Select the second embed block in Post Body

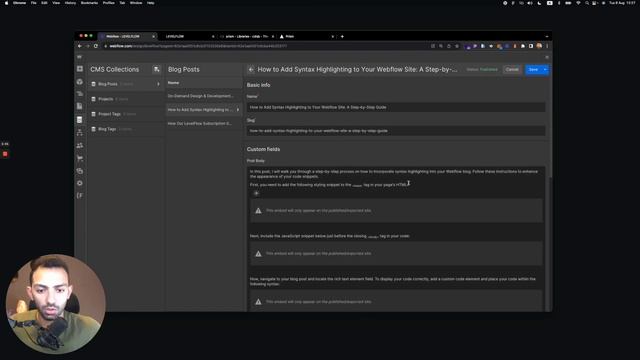(x=397, y=253)
